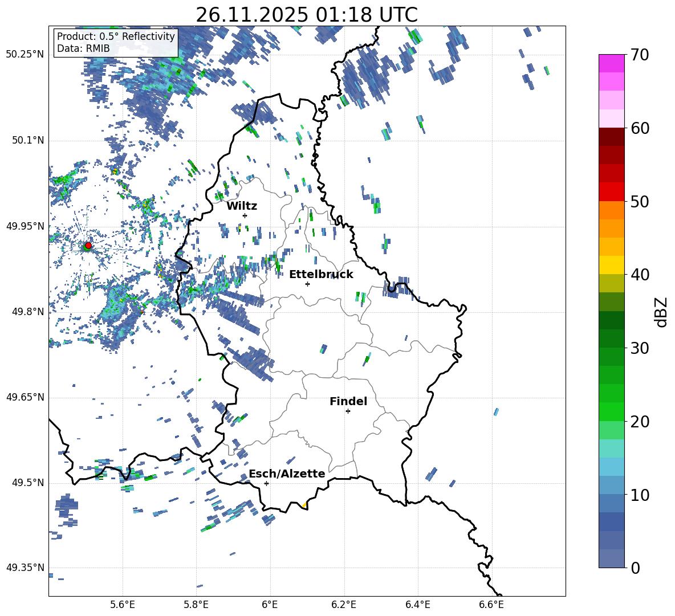Click the 50.25°N latitude tick label
Screen dimensions: 675x616
tap(25, 55)
